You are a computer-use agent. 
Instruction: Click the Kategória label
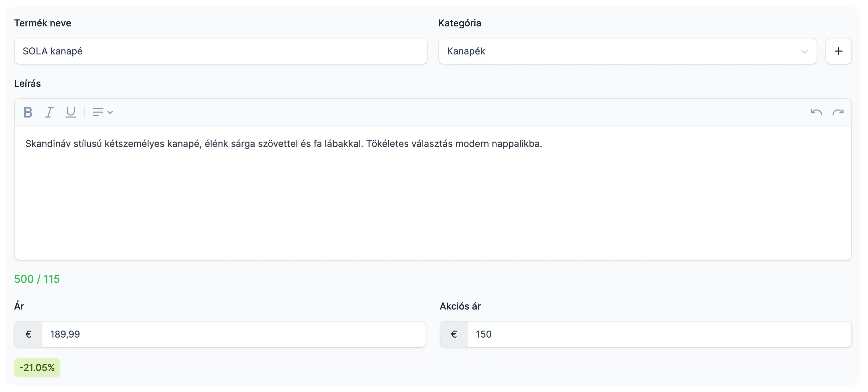click(460, 23)
